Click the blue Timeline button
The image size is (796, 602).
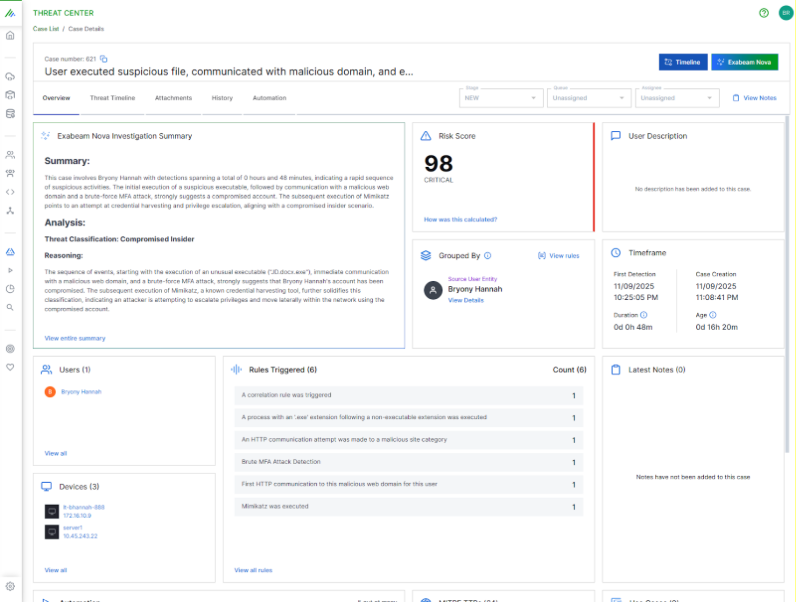pyautogui.click(x=683, y=62)
